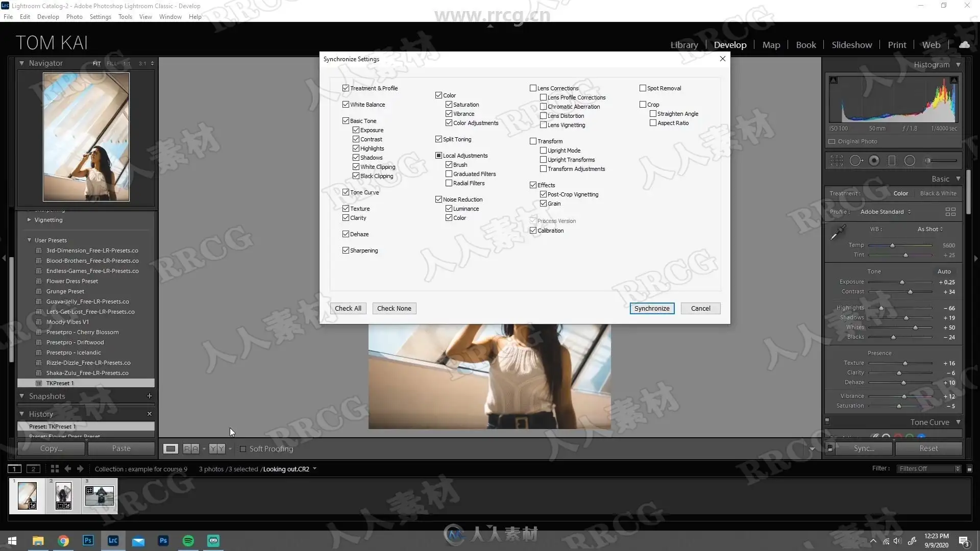Open Spotify from the Windows taskbar
The image size is (980, 551).
(188, 541)
